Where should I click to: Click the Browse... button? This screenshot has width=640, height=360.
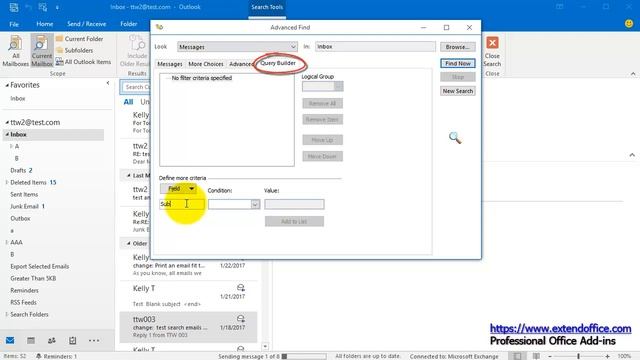[x=458, y=47]
